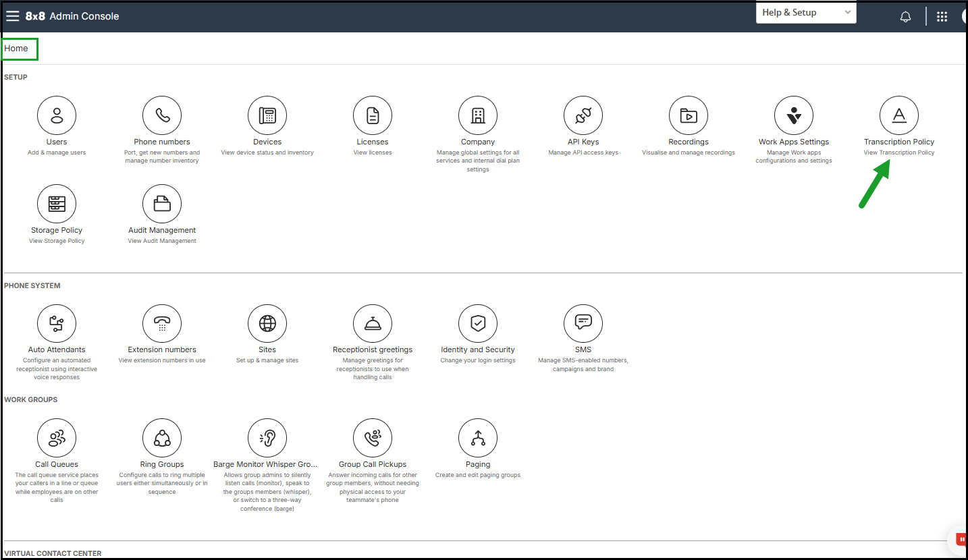
Task: Go to the Home breadcrumb
Action: [x=16, y=49]
